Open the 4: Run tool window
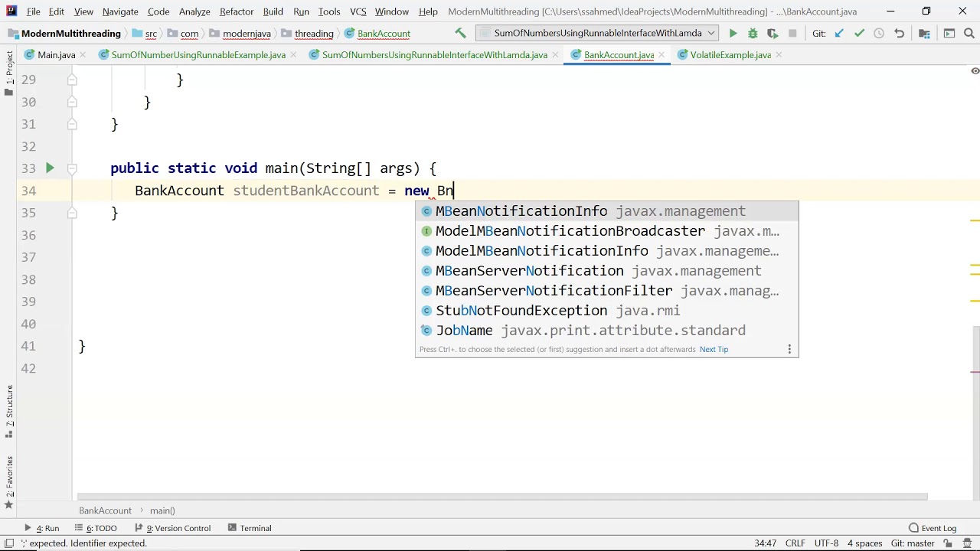This screenshot has height=551, width=980. (42, 528)
